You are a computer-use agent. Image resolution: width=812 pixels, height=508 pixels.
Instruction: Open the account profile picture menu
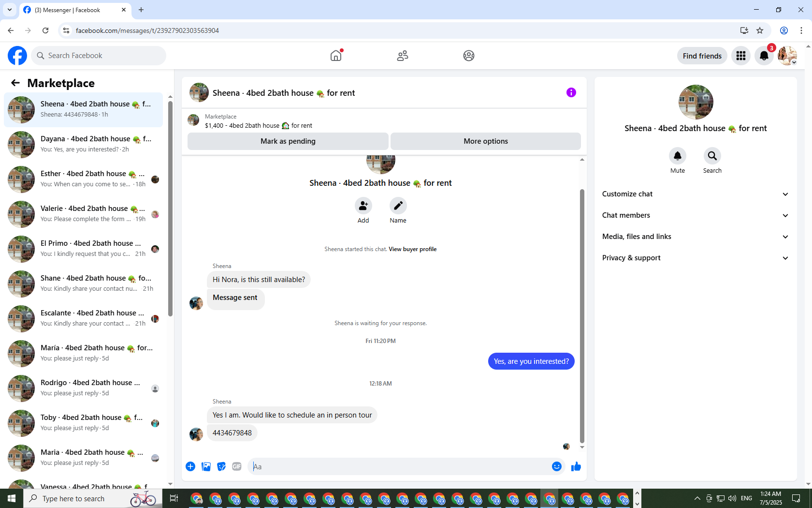tap(787, 56)
